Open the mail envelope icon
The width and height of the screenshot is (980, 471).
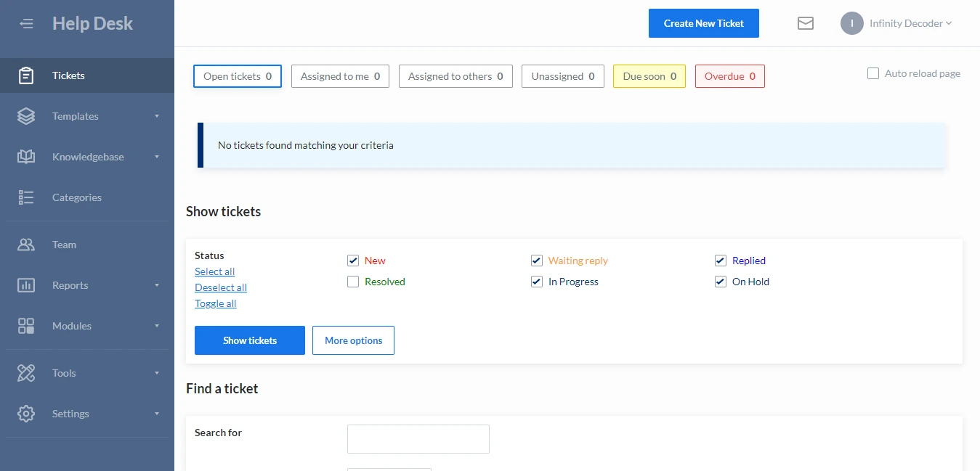(x=805, y=23)
